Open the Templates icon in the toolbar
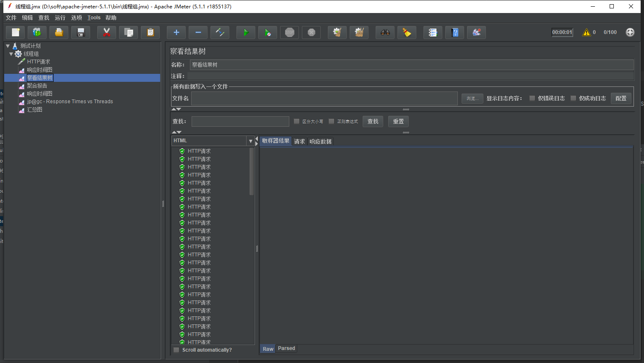This screenshot has width=644, height=363. [x=37, y=32]
